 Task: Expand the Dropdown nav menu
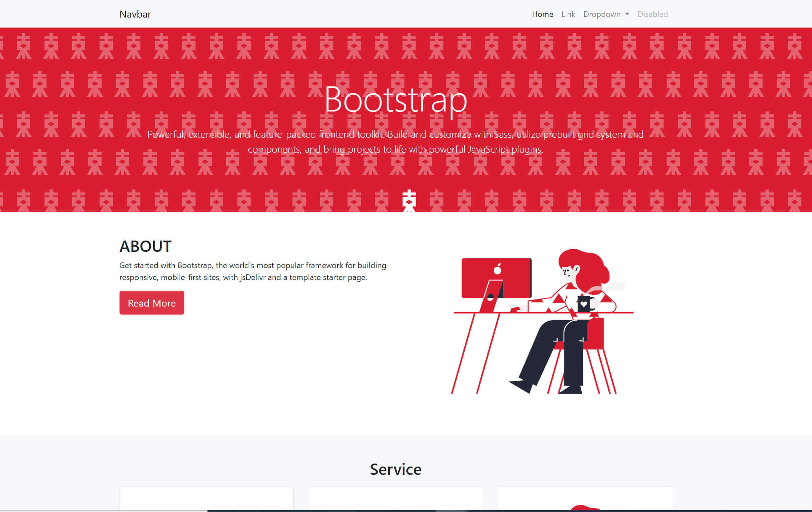pos(606,14)
